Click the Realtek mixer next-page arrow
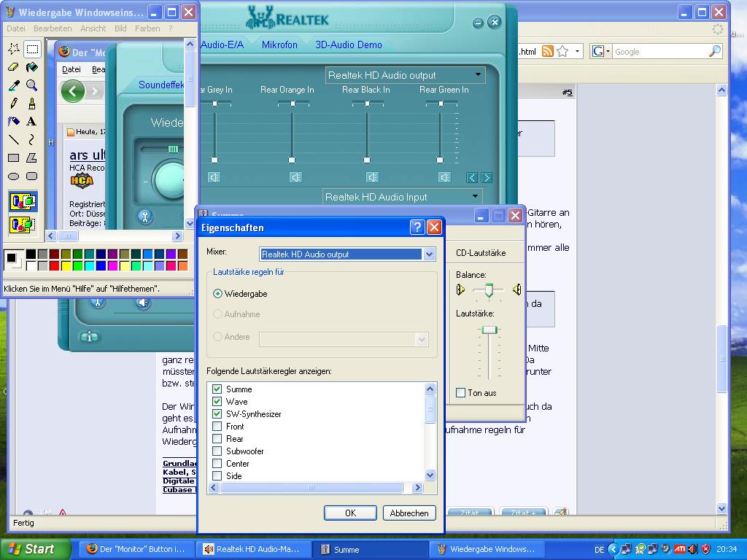Image resolution: width=747 pixels, height=560 pixels. [487, 178]
